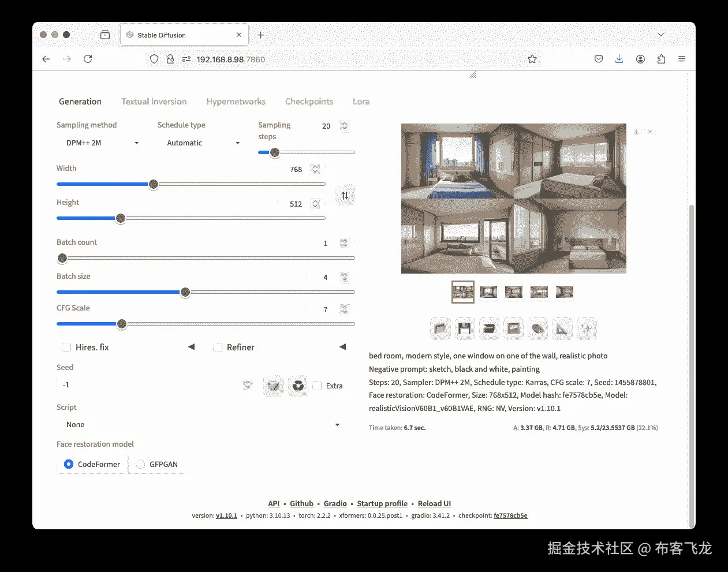Image resolution: width=728 pixels, height=572 pixels.
Task: Click the dice random seed icon
Action: click(x=274, y=386)
